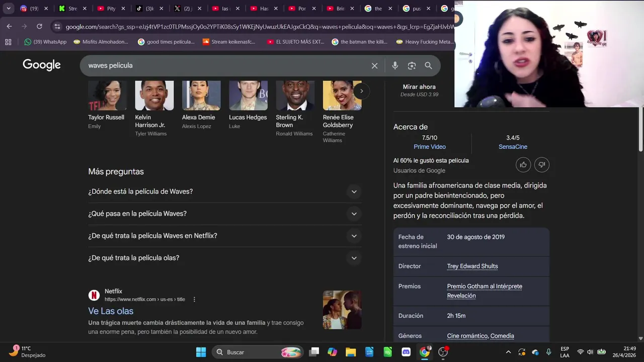Click the Chrome icon on the taskbar

coord(425,352)
